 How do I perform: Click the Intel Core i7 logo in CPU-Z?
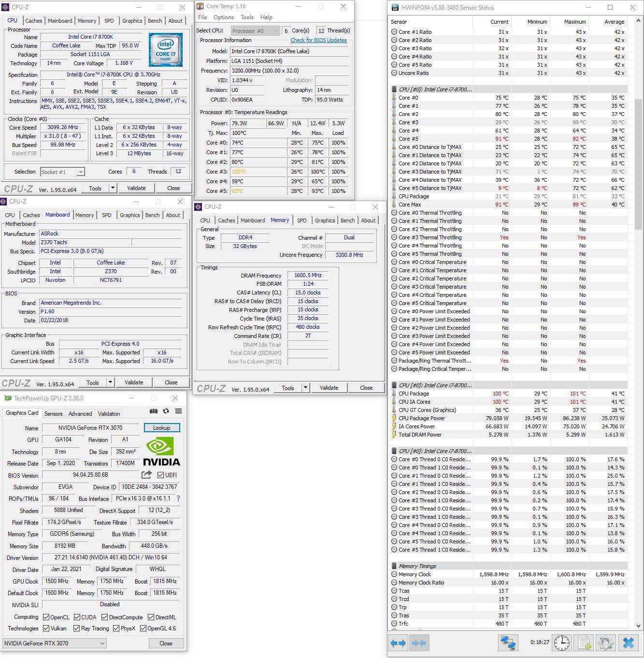point(166,50)
